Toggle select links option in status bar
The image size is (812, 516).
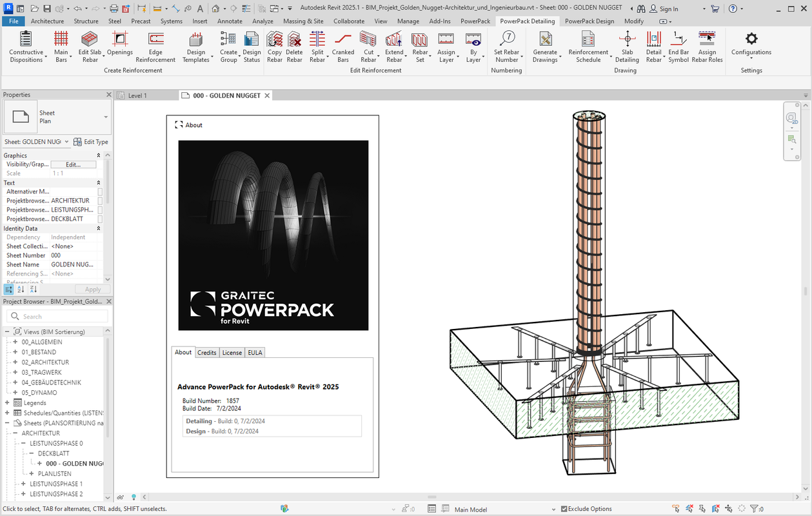point(676,509)
